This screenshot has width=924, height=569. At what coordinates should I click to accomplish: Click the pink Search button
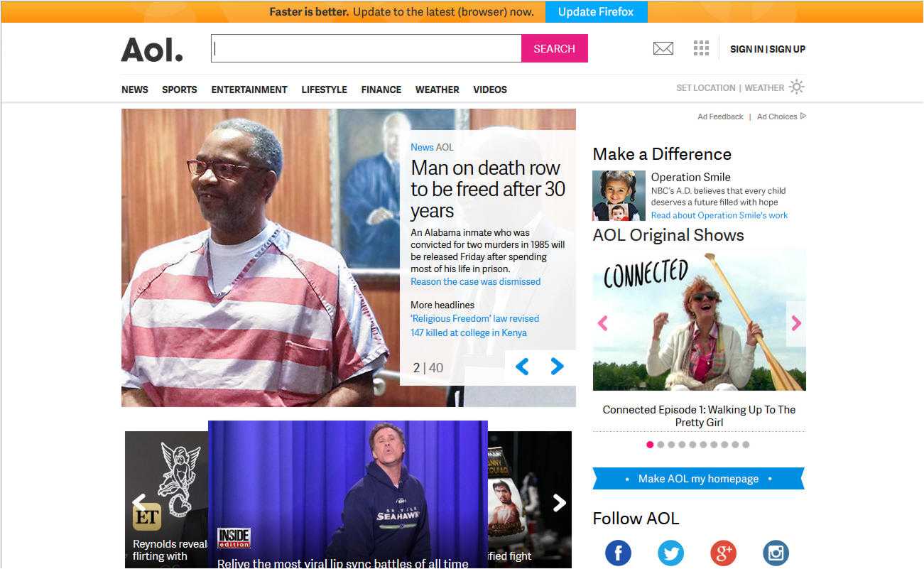click(x=555, y=48)
